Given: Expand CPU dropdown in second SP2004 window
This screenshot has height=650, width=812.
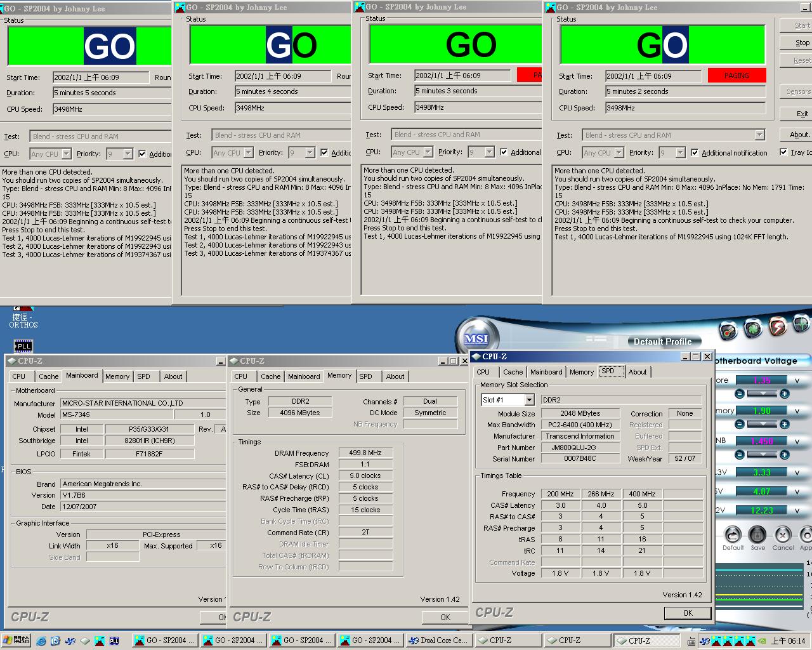Looking at the screenshot, I should [x=248, y=152].
